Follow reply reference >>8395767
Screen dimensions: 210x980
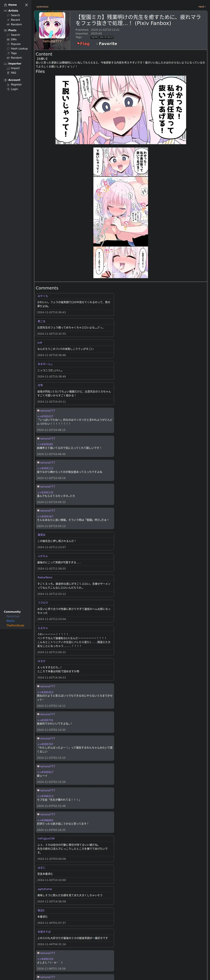(45, 744)
